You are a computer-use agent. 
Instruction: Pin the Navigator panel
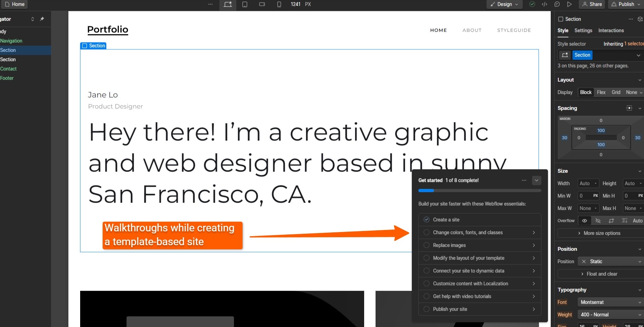(42, 19)
